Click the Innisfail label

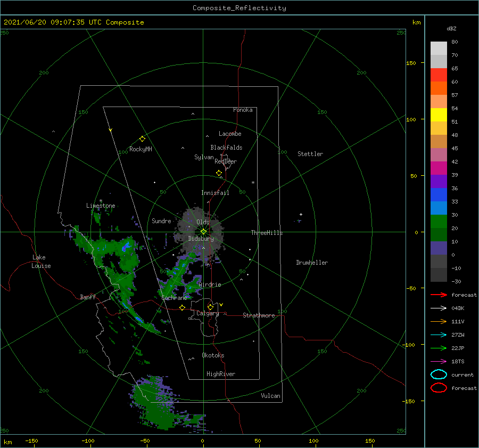[215, 193]
